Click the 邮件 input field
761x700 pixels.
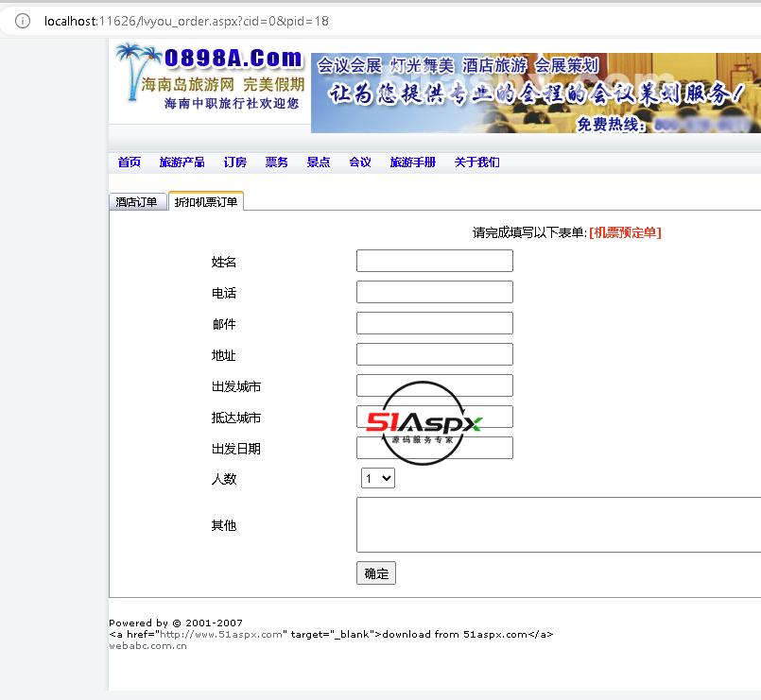coord(434,323)
